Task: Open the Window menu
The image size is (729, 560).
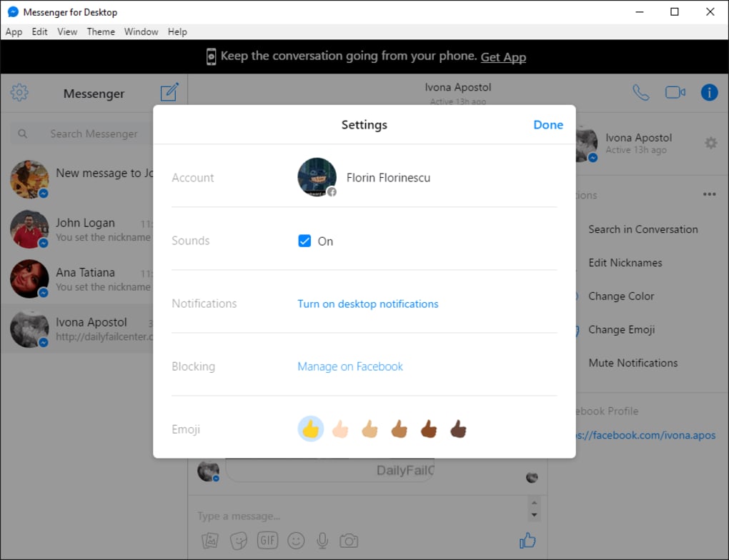Action: point(141,31)
